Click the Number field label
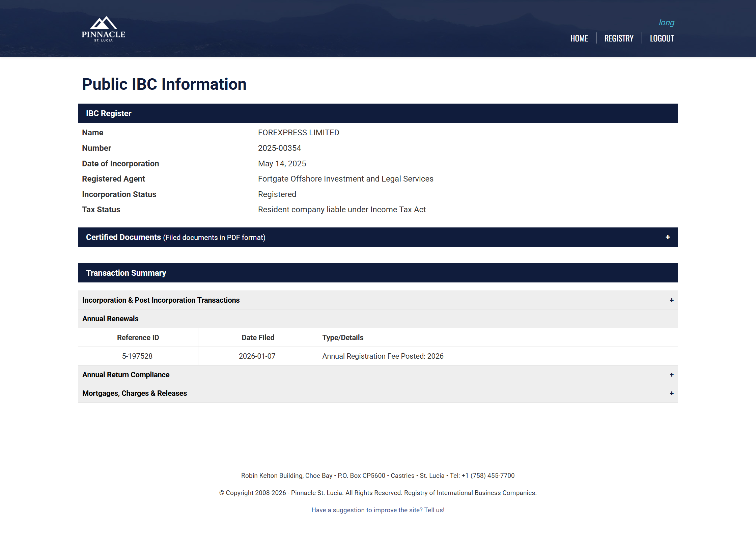The height and width of the screenshot is (547, 756). [x=96, y=148]
